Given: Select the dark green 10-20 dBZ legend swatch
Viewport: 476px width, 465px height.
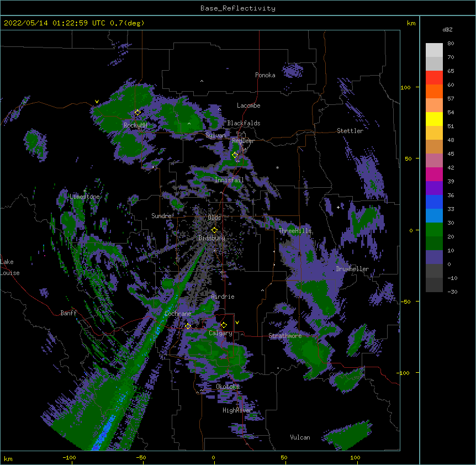Looking at the screenshot, I should tap(434, 243).
